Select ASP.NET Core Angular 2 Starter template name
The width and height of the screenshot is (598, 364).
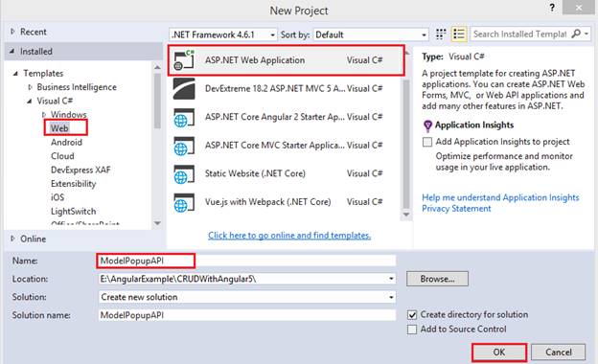(275, 117)
